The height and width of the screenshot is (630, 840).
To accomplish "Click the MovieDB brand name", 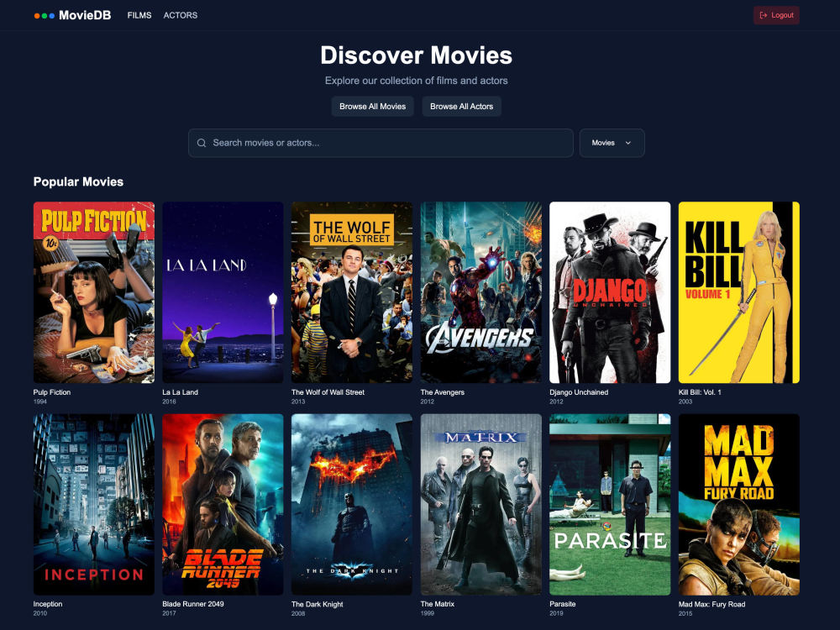I will click(x=85, y=15).
